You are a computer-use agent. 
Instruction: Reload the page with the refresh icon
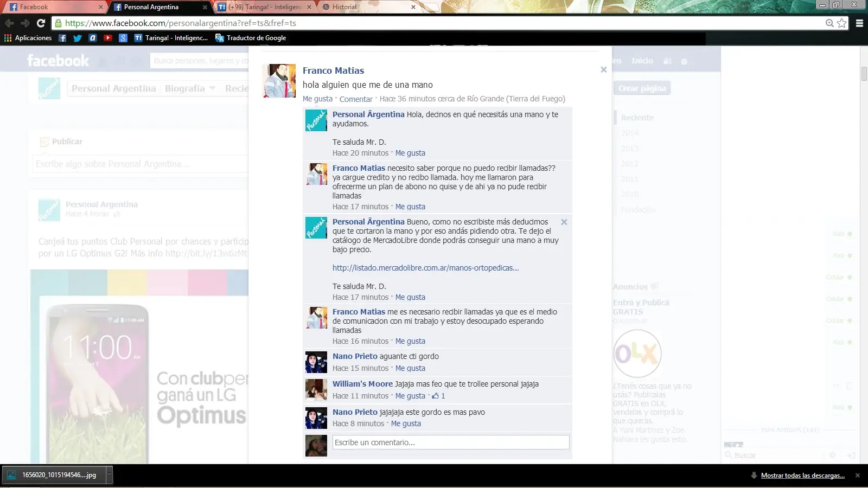point(41,23)
